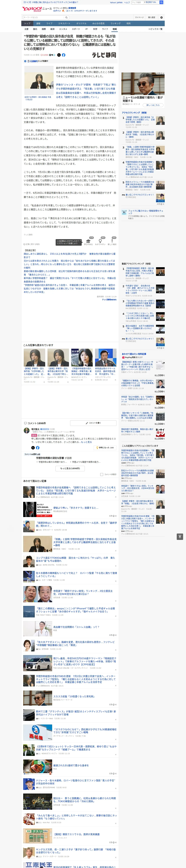This screenshot has height=868, width=186.
Task: Open the 有料 tab
Action: pos(128,24)
